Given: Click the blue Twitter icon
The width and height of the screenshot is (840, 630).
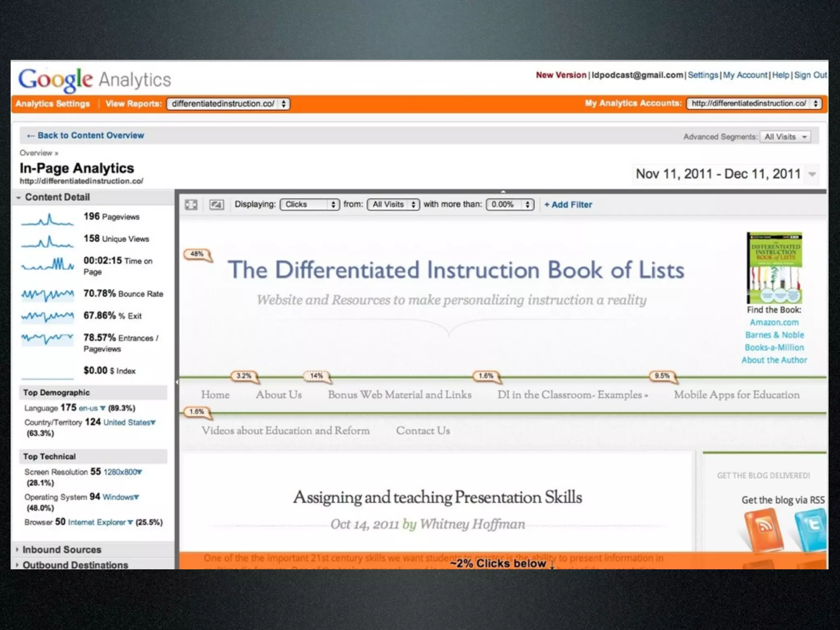Looking at the screenshot, I should 811,528.
